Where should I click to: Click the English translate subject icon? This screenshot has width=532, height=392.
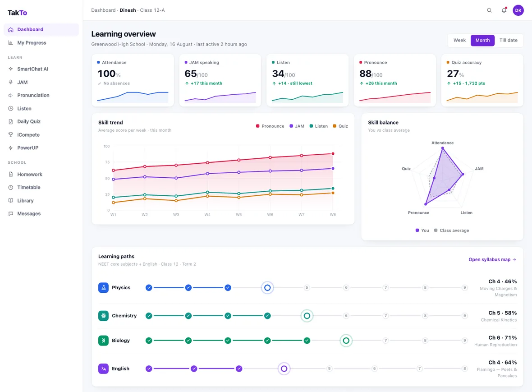104,369
